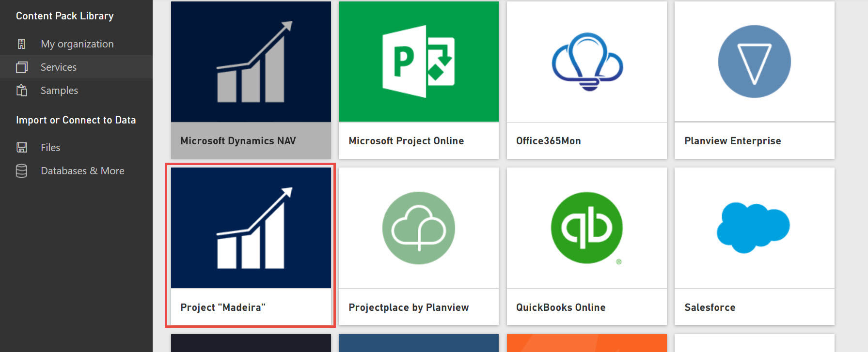Image resolution: width=868 pixels, height=352 pixels.
Task: Select the Project "Madeira" tile label
Action: [x=223, y=307]
